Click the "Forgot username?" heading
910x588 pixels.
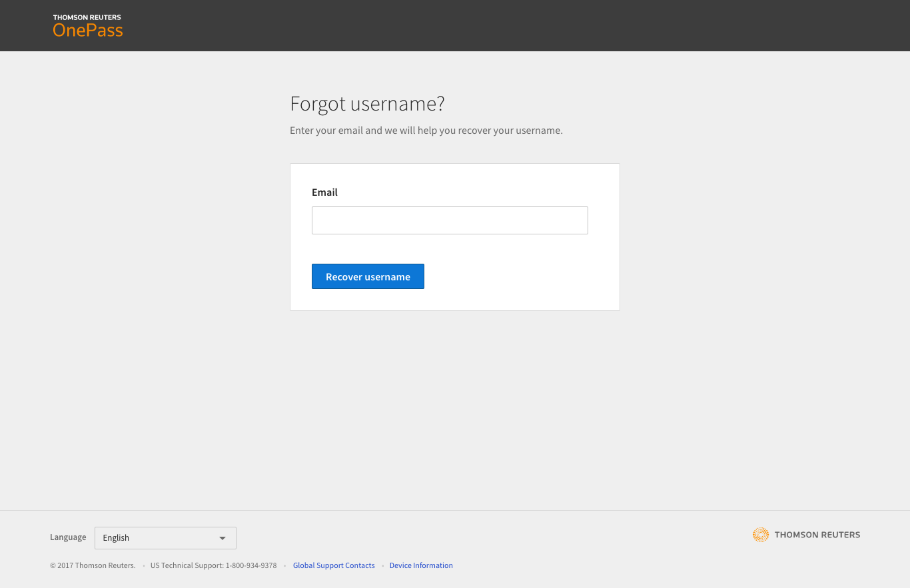(x=367, y=104)
